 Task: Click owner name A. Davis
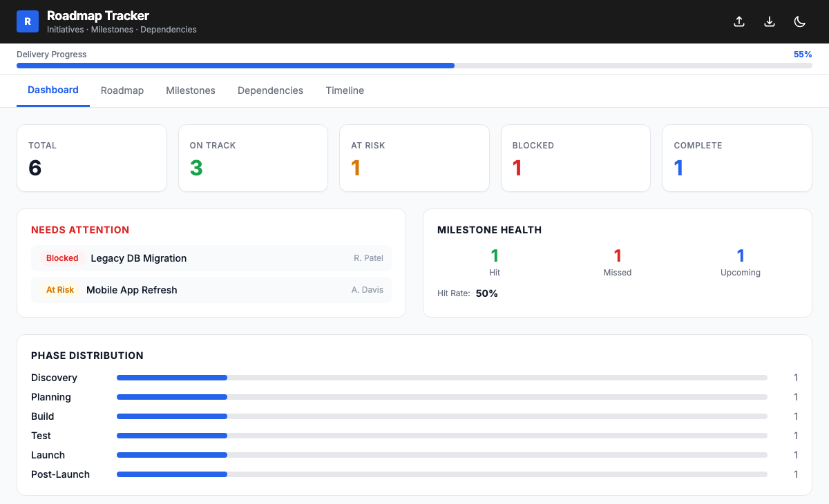[x=368, y=290]
